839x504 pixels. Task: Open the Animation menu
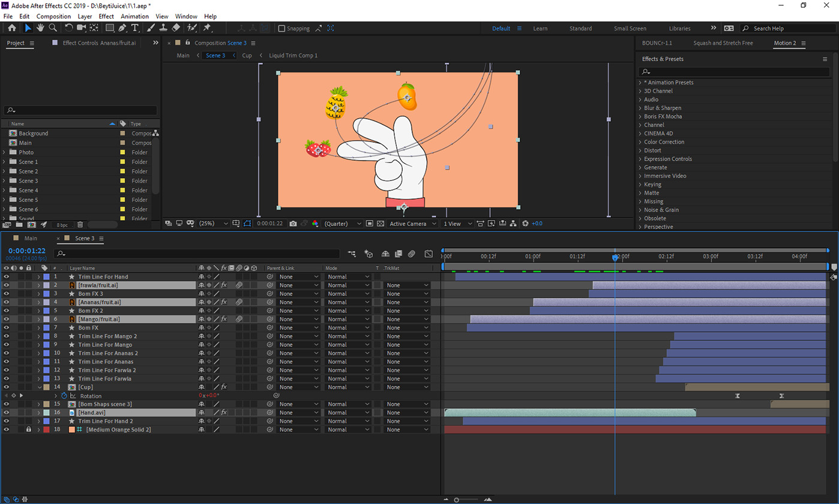click(x=134, y=16)
